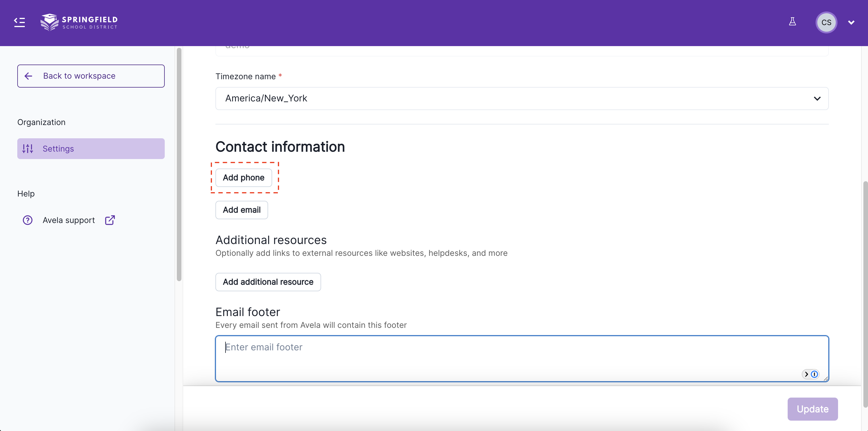The image size is (868, 431).
Task: Click the back arrow icon
Action: point(29,76)
